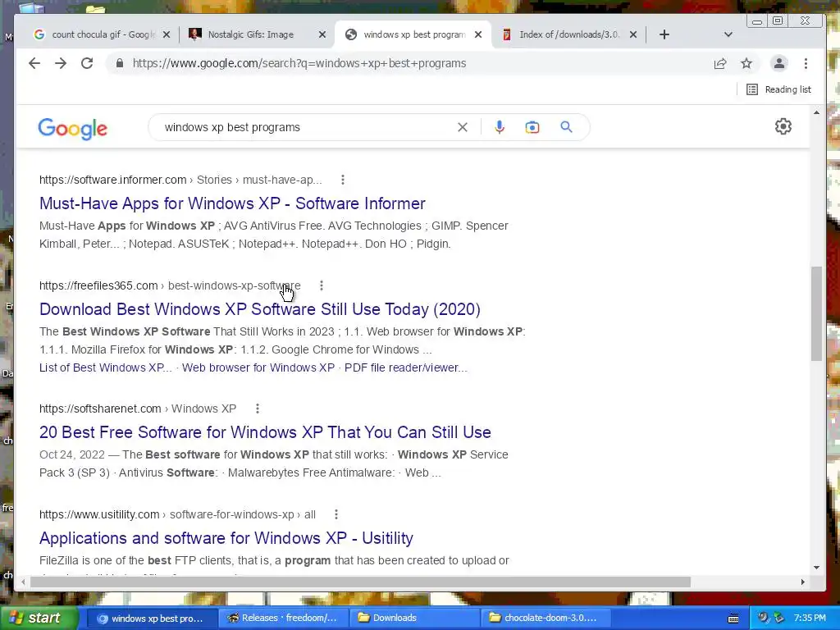Close the windows xp best programs tab

(478, 34)
